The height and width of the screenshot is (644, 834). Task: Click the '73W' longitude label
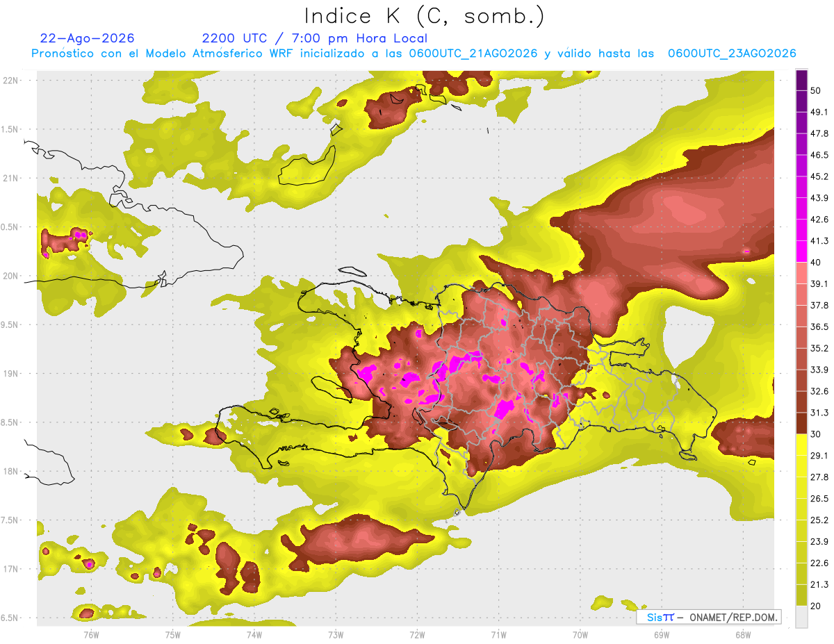pos(336,635)
